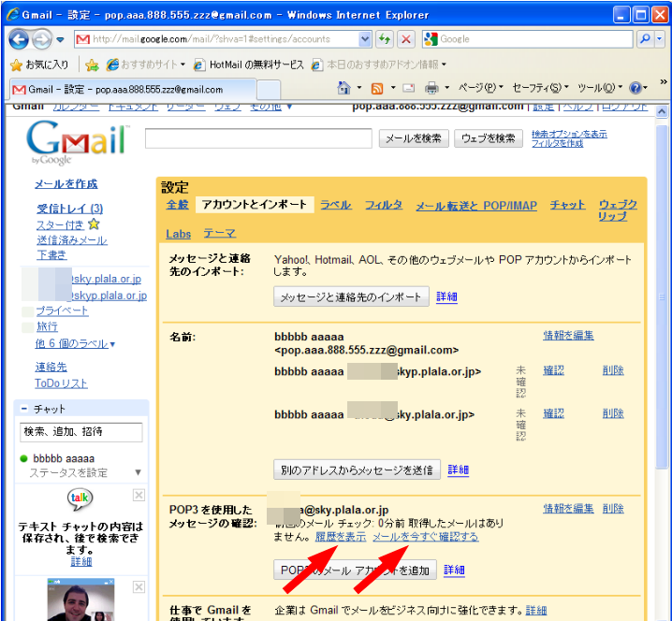Open スター付き starred mail link

click(x=60, y=224)
